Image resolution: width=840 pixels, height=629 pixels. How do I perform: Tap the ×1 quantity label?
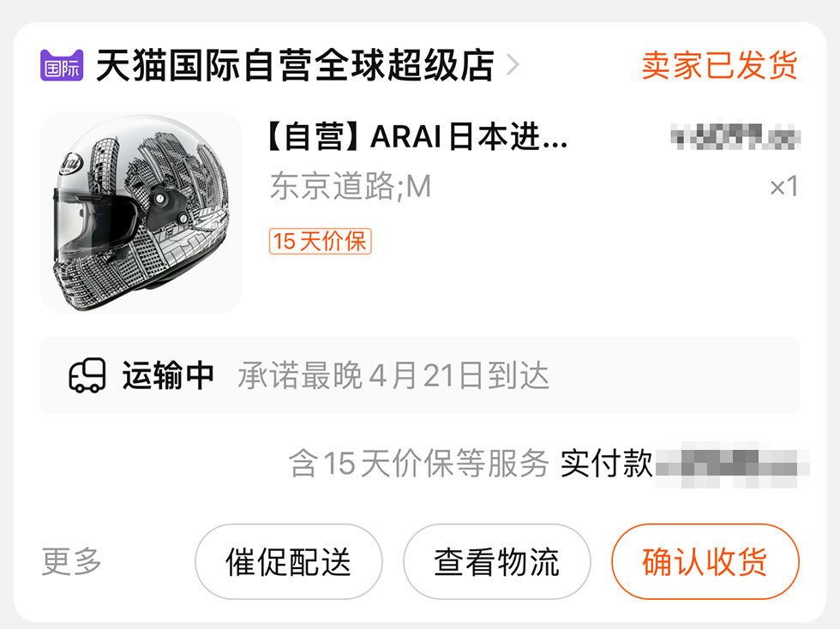783,187
